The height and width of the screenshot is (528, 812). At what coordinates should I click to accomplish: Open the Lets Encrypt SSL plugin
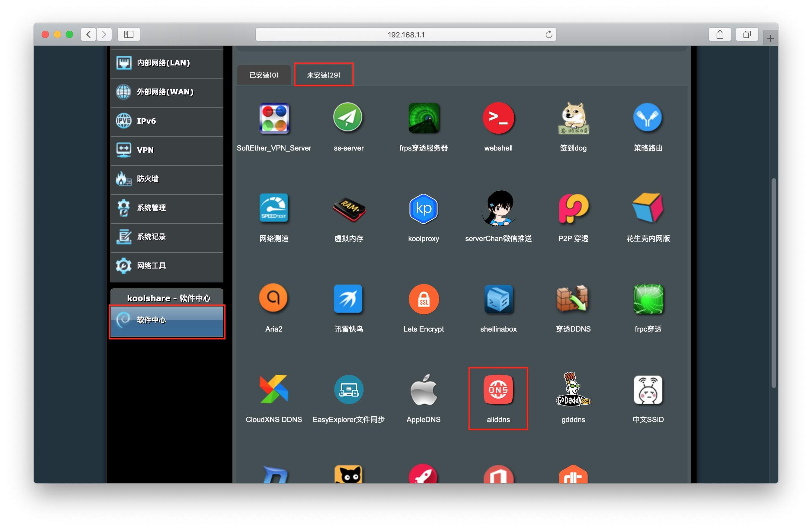coord(423,299)
